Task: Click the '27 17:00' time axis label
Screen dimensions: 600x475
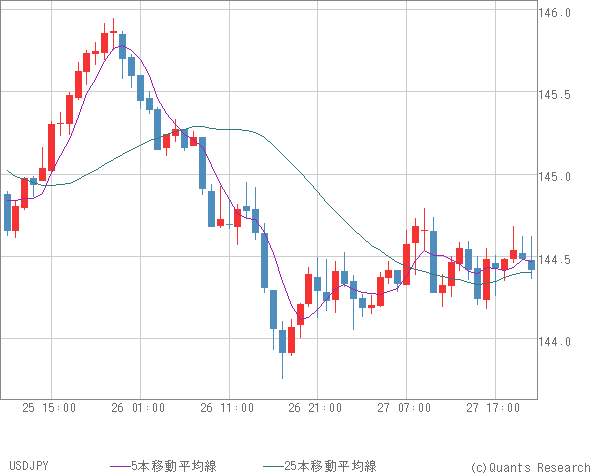Action: click(x=493, y=408)
